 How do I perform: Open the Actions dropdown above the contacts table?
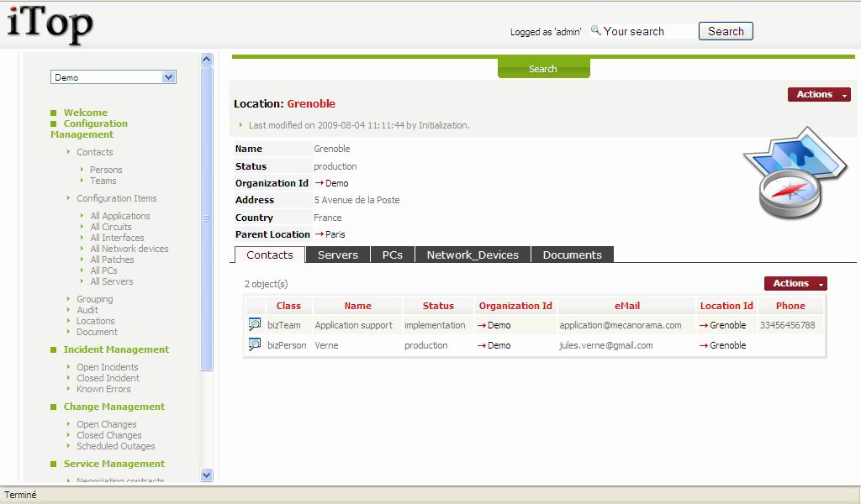coord(795,283)
